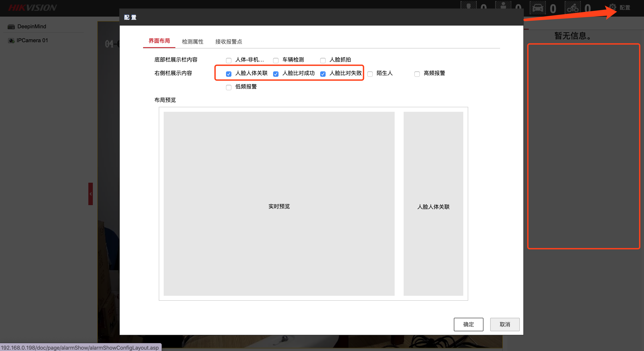
Task: Check the 高频报警 checkbox
Action: point(417,74)
